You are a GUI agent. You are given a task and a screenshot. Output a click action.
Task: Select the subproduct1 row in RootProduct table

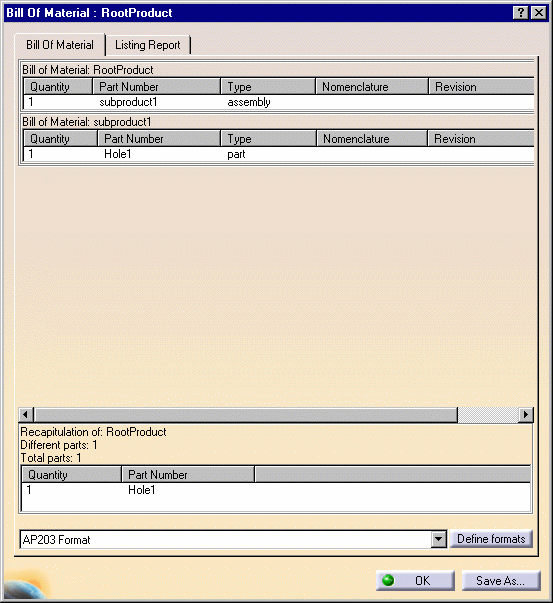[278, 102]
